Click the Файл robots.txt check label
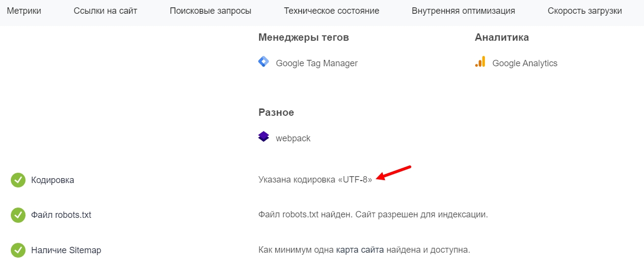 click(x=61, y=215)
